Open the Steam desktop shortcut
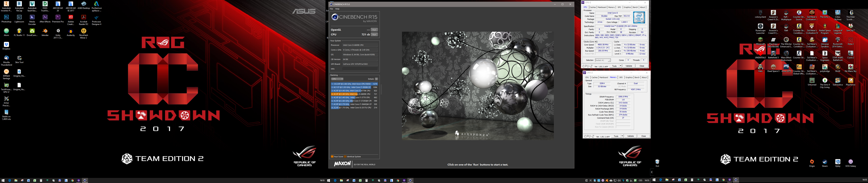The width and height of the screenshot is (868, 183). point(825,163)
